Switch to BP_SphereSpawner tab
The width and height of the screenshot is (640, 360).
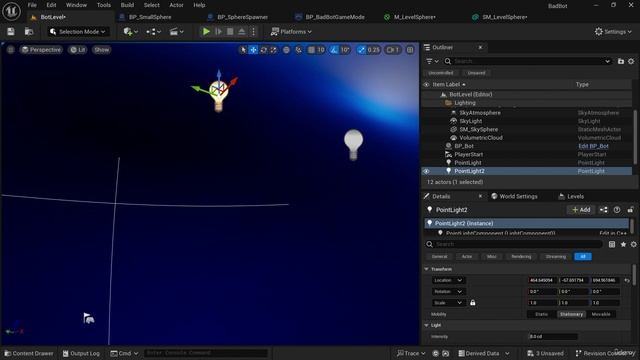tap(242, 17)
